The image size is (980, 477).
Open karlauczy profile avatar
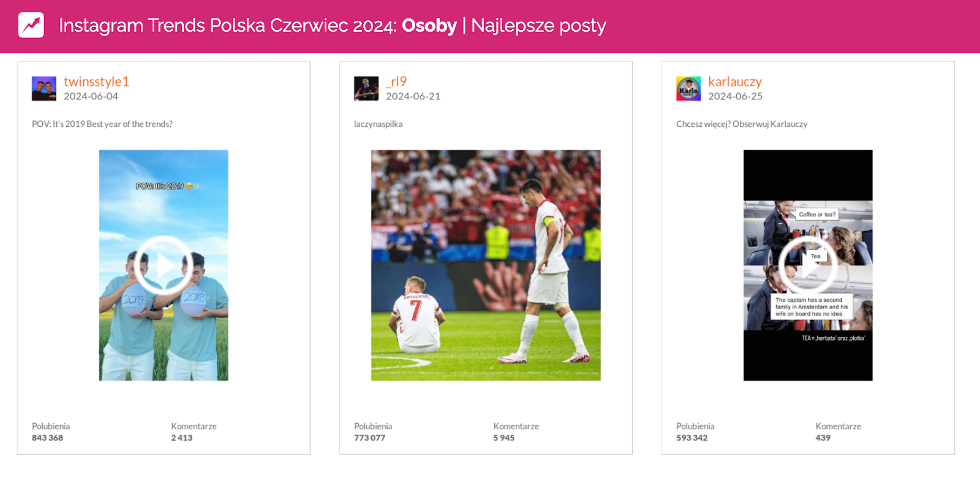point(688,88)
